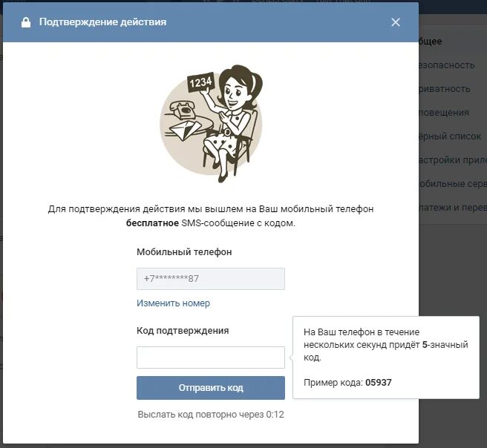Open the Общее settings tab
Viewport: 487px width, 448px height.
coord(430,42)
